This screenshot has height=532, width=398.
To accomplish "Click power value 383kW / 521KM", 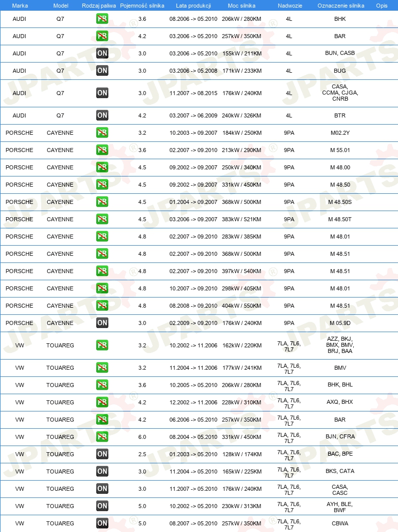I will (x=241, y=220).
